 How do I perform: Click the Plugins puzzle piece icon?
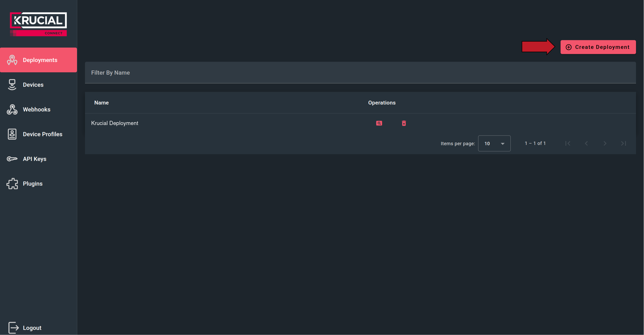(12, 184)
